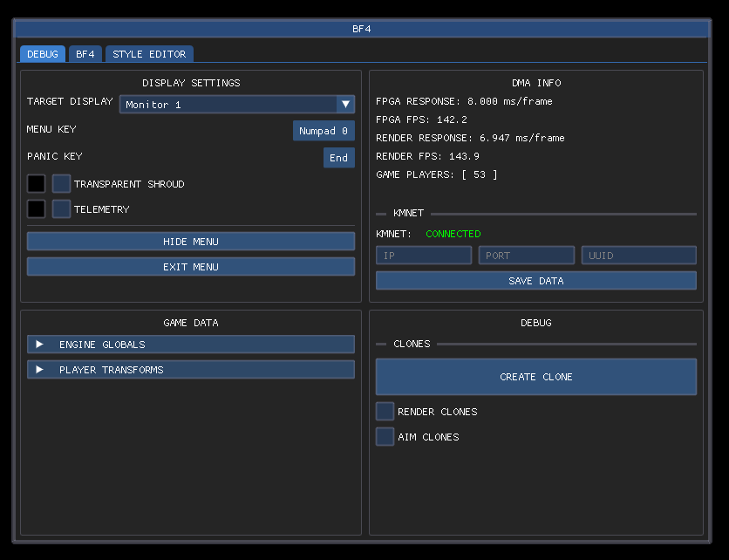Enable the AIM CLONES checkbox
This screenshot has height=560, width=729.
385,436
